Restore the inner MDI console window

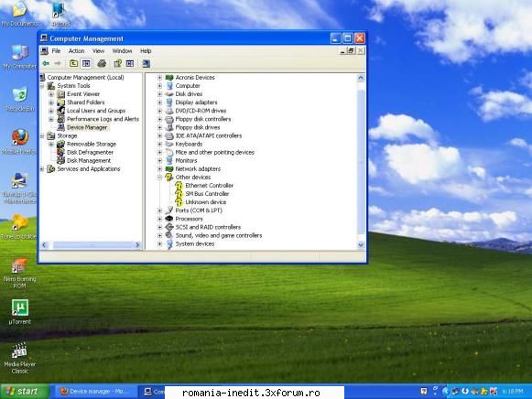point(351,51)
